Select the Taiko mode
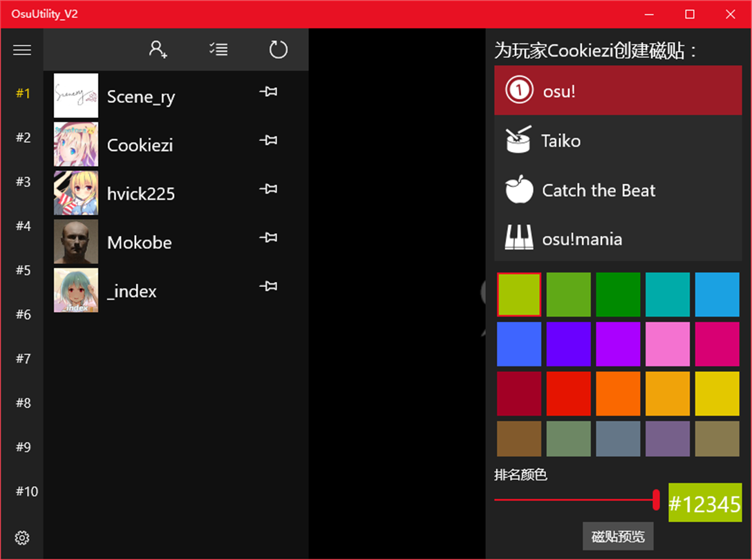Viewport: 752px width, 560px height. pyautogui.click(x=618, y=140)
